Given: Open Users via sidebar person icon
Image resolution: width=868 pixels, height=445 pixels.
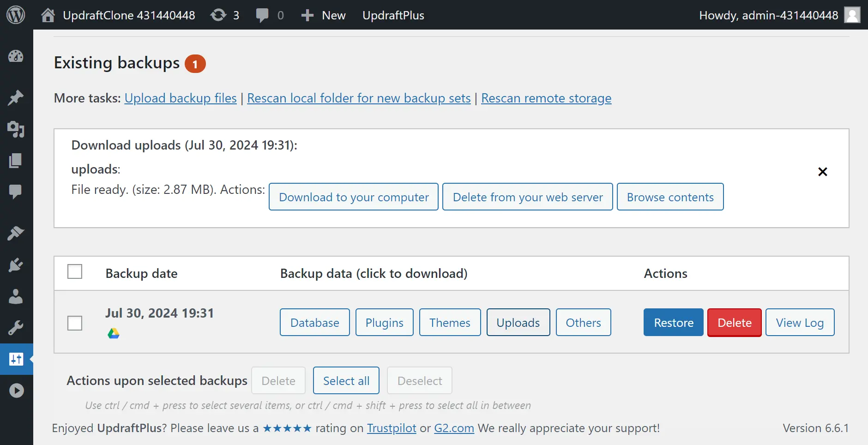Looking at the screenshot, I should click(16, 296).
